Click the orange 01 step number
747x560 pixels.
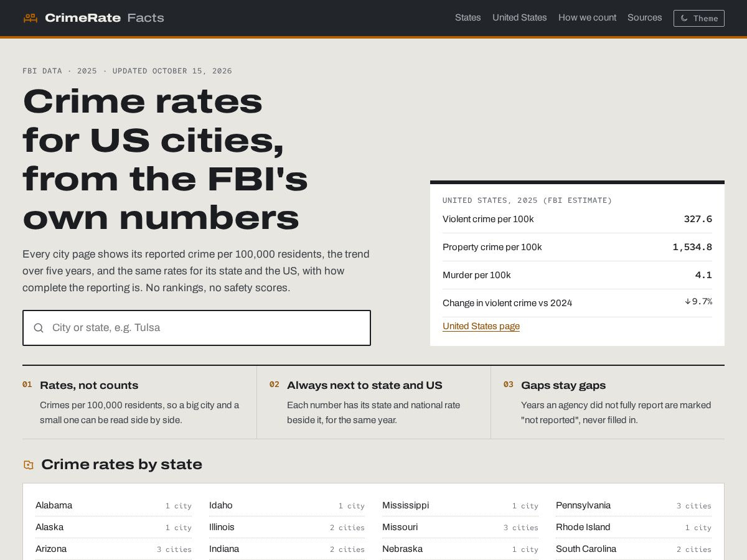coord(27,385)
